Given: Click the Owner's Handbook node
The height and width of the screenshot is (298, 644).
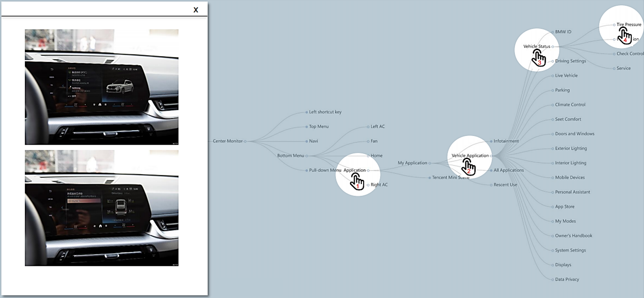Looking at the screenshot, I should 574,236.
